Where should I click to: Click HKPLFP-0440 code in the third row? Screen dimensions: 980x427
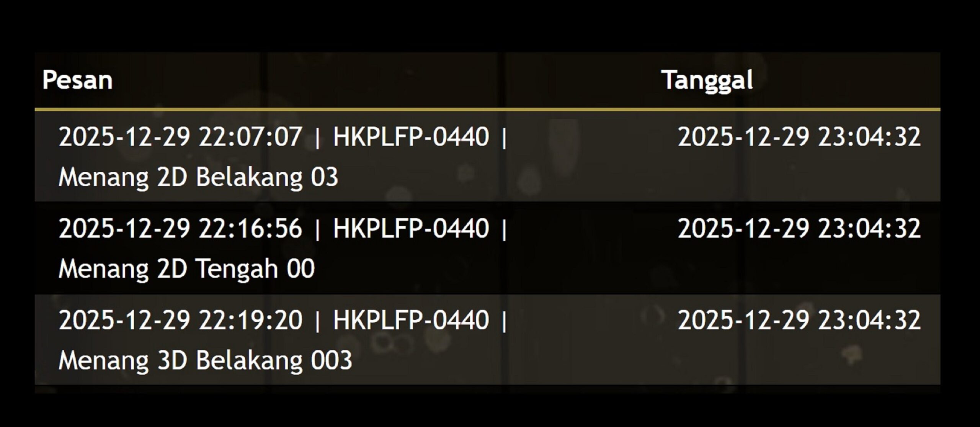coord(411,320)
